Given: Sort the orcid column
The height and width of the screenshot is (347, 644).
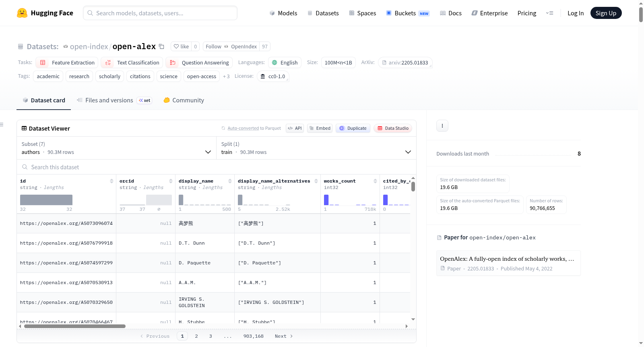Looking at the screenshot, I should [171, 181].
